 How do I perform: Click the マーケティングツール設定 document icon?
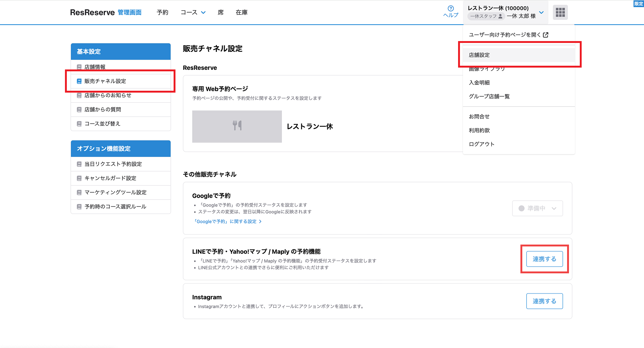(x=79, y=192)
